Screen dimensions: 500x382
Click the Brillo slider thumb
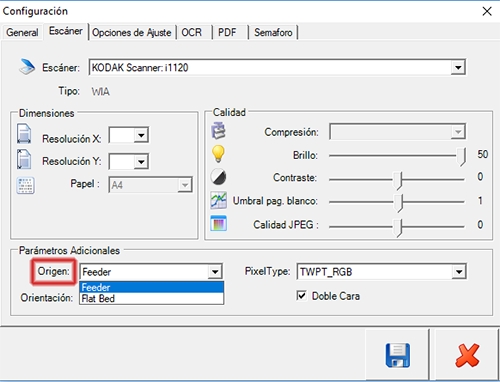tap(461, 157)
